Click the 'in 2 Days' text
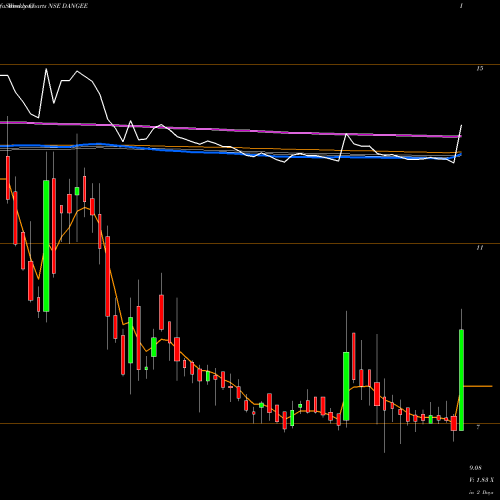 click(481, 492)
